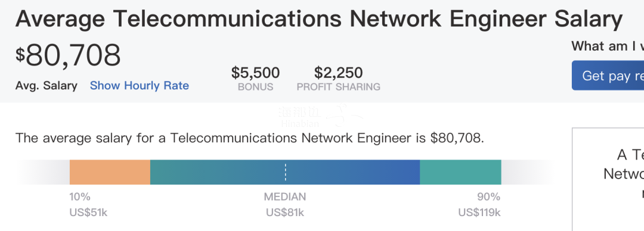The image size is (644, 231).
Task: Click the PROFIT SHARING label text
Action: (x=339, y=87)
